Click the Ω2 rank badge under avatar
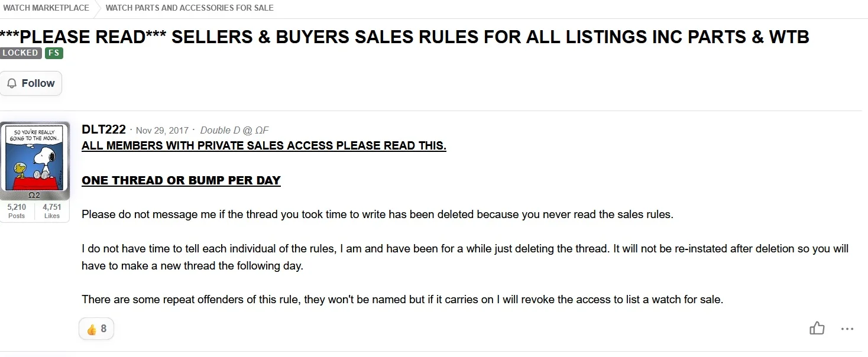 click(35, 195)
